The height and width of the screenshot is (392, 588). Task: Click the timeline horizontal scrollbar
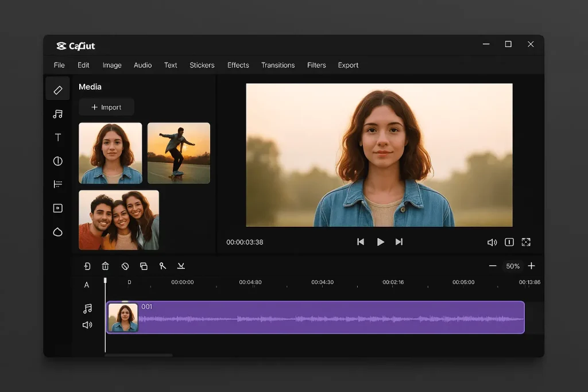point(138,355)
